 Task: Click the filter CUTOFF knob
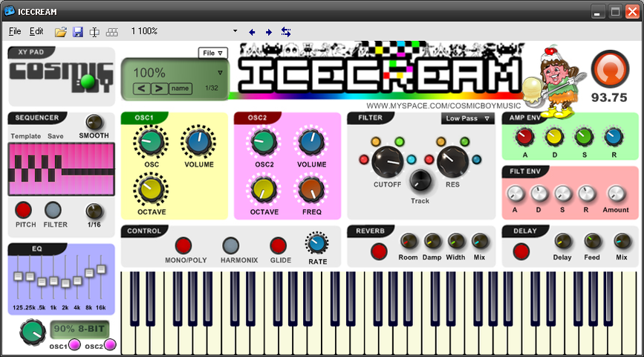coord(387,161)
